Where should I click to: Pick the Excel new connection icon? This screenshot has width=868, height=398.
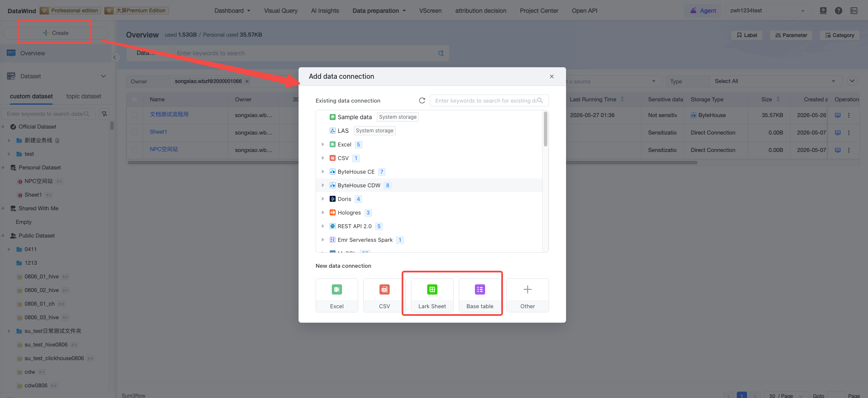tap(336, 289)
